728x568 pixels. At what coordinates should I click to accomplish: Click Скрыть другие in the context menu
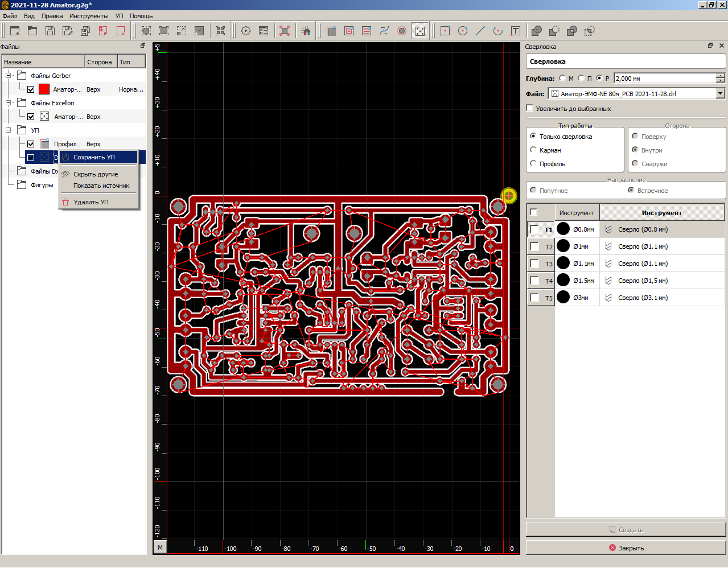pyautogui.click(x=96, y=174)
